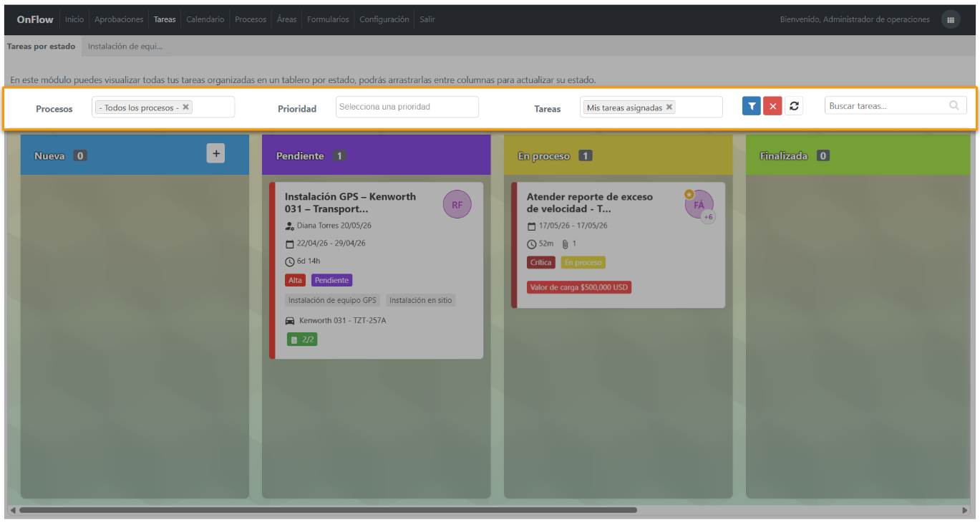Click the 2/2 checklist badge on the GPS card
Viewport: 980px width, 525px height.
point(302,339)
